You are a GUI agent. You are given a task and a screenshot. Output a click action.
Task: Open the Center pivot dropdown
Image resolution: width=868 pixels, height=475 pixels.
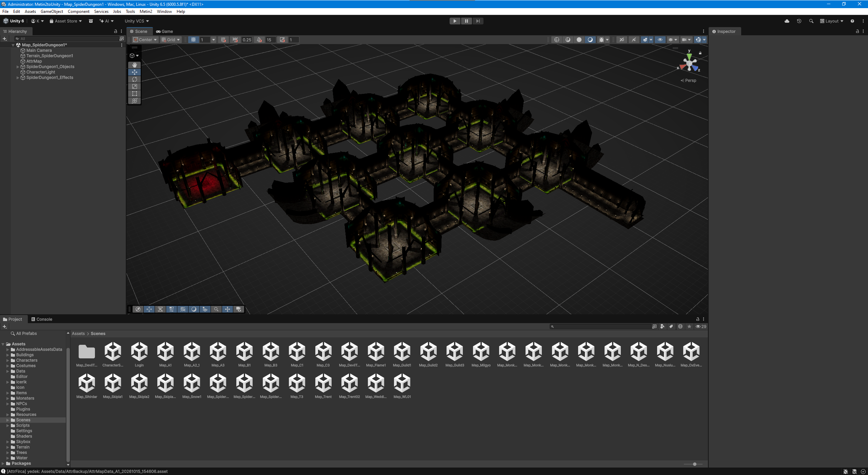coord(145,40)
